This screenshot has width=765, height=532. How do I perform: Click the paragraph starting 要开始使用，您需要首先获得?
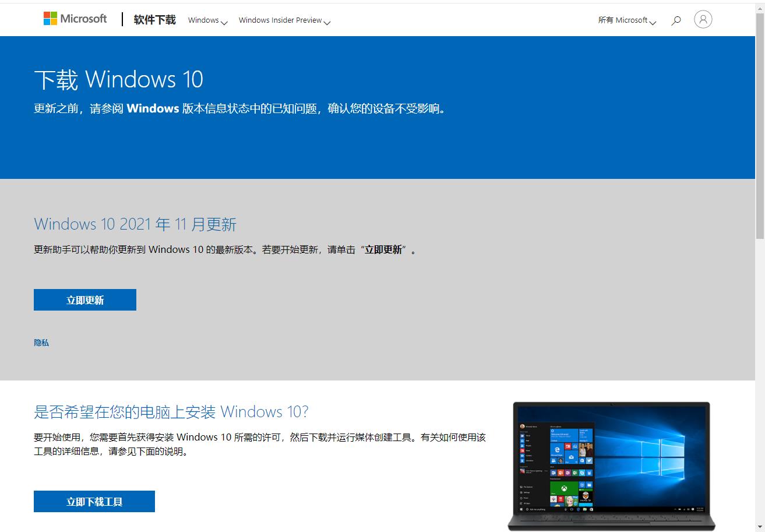point(260,444)
